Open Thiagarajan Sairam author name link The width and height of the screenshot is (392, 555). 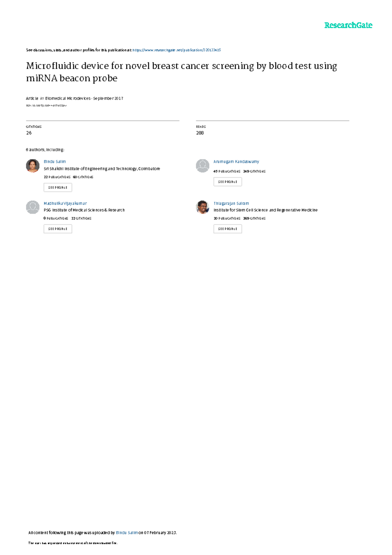[231, 203]
